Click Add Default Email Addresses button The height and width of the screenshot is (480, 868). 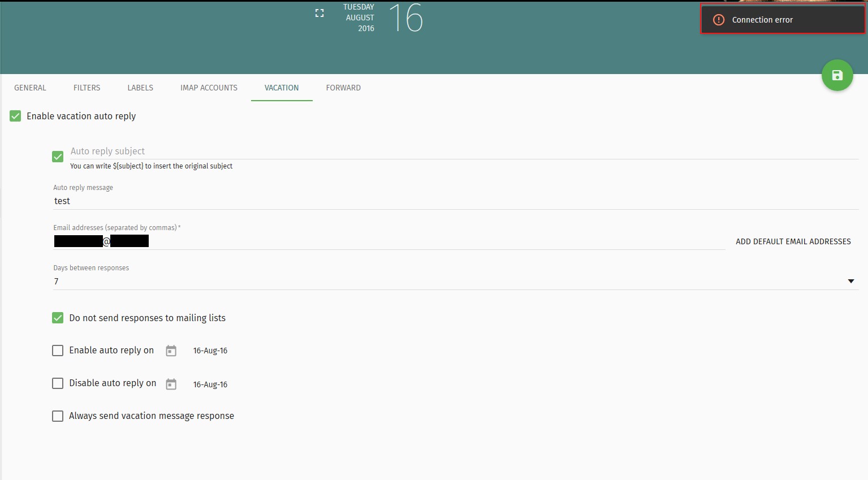point(793,241)
